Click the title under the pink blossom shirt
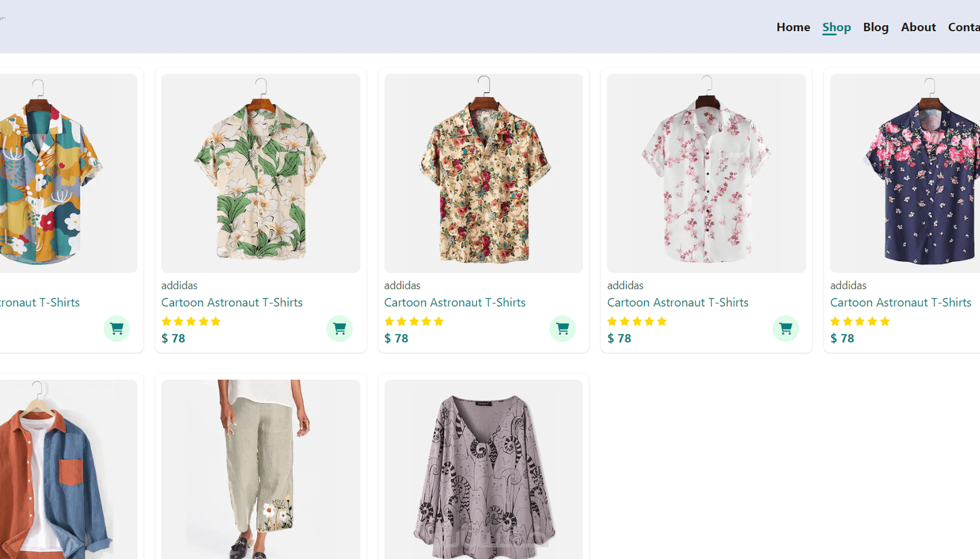Screen dimensions: 980x559 [x=677, y=303]
